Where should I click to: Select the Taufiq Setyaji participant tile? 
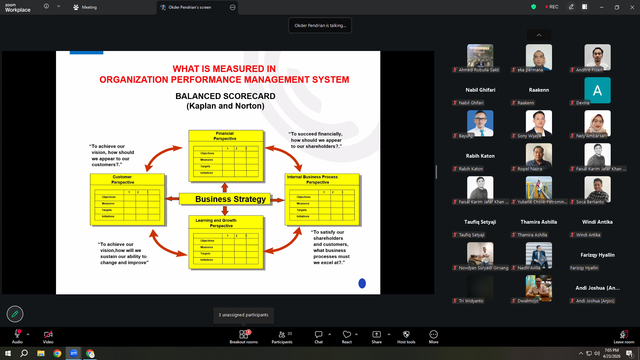click(480, 223)
